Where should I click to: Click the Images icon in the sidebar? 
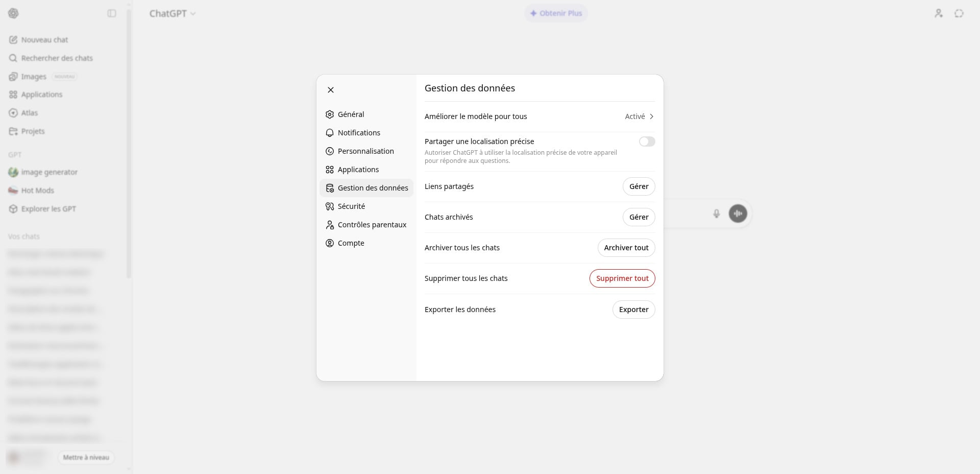(13, 77)
